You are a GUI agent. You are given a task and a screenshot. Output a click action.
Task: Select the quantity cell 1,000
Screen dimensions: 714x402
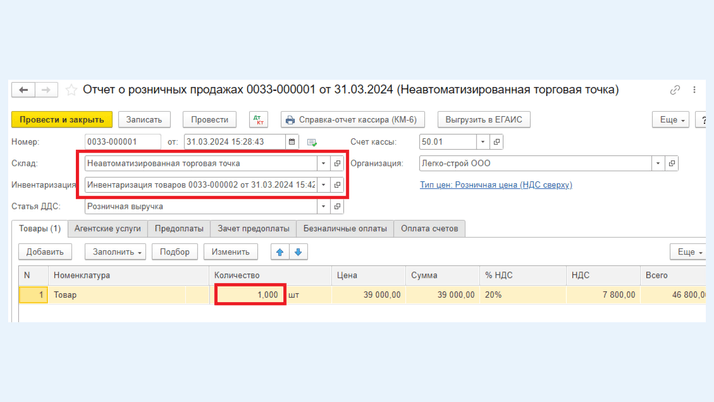pos(250,295)
